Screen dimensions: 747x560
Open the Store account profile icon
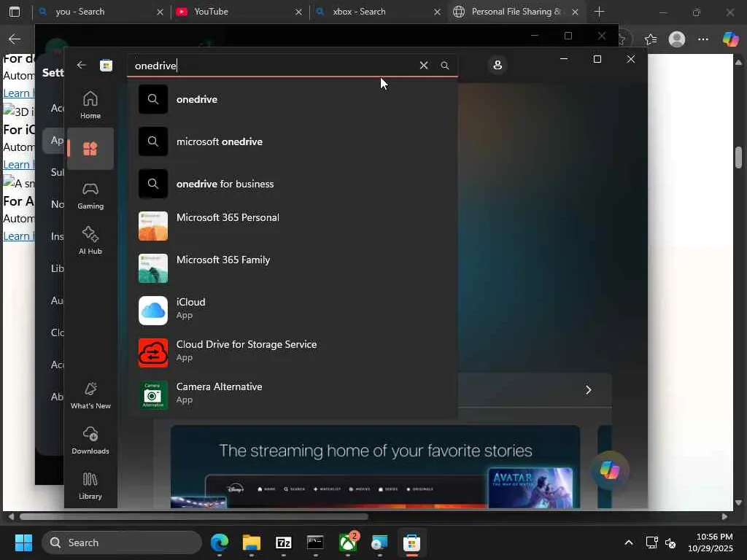pos(498,65)
